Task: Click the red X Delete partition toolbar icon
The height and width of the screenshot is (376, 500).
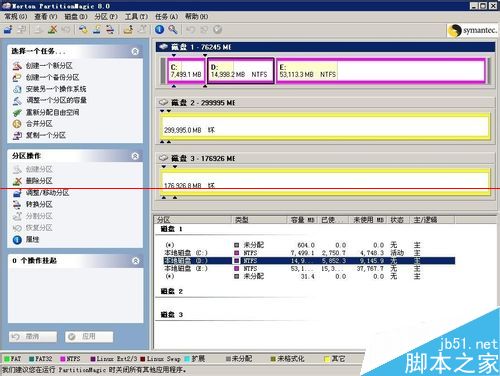Action: coord(52,30)
